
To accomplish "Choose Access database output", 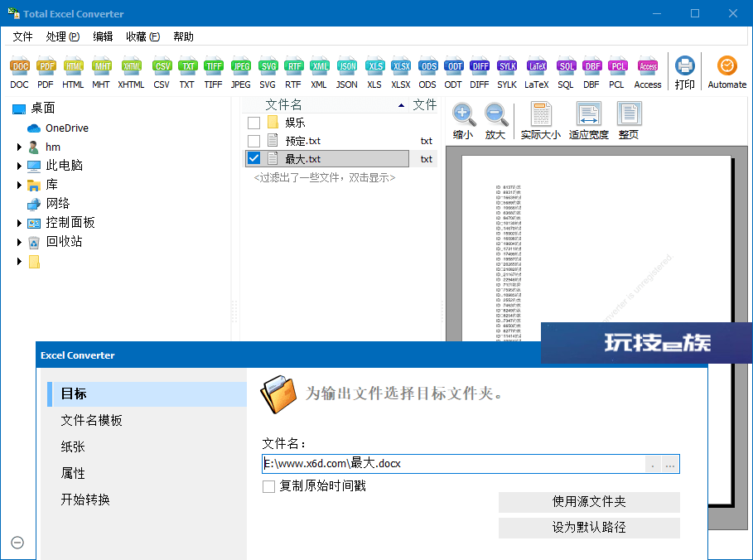I will pos(648,72).
